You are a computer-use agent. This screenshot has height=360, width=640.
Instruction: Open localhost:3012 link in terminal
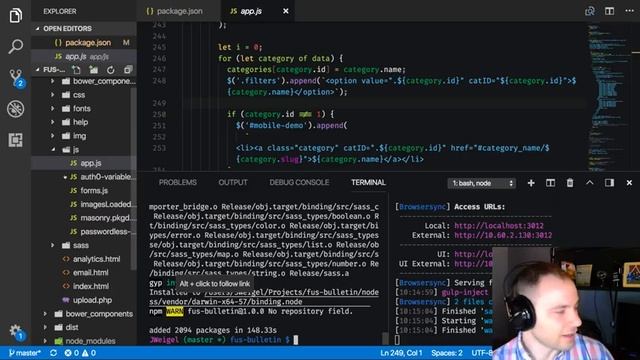pyautogui.click(x=499, y=226)
